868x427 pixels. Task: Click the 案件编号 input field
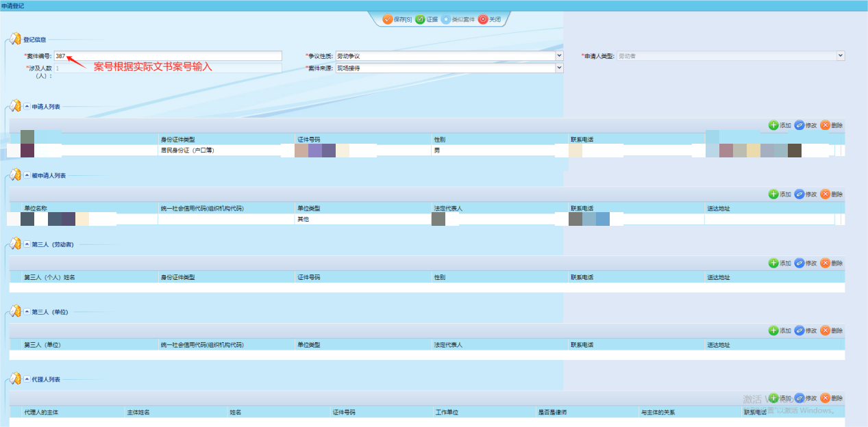[168, 56]
